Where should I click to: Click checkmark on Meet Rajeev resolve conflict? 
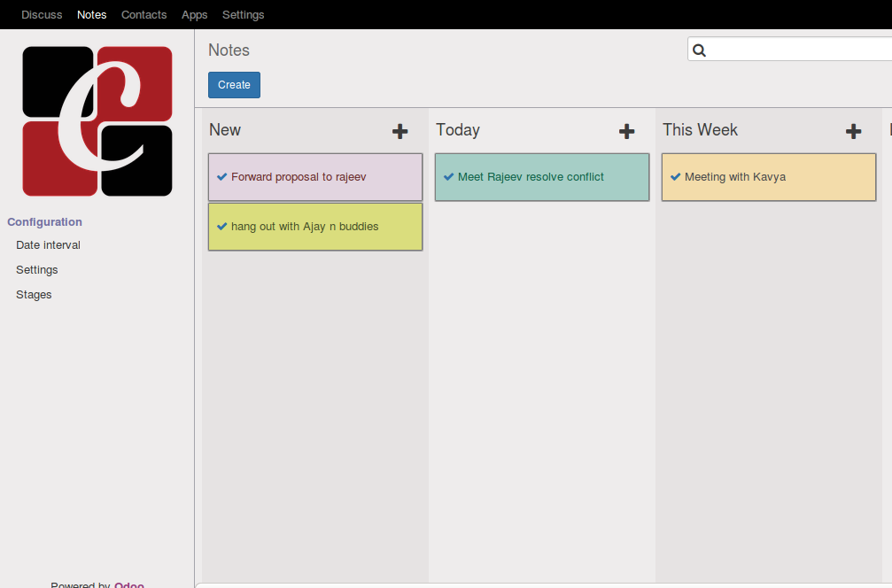[448, 177]
